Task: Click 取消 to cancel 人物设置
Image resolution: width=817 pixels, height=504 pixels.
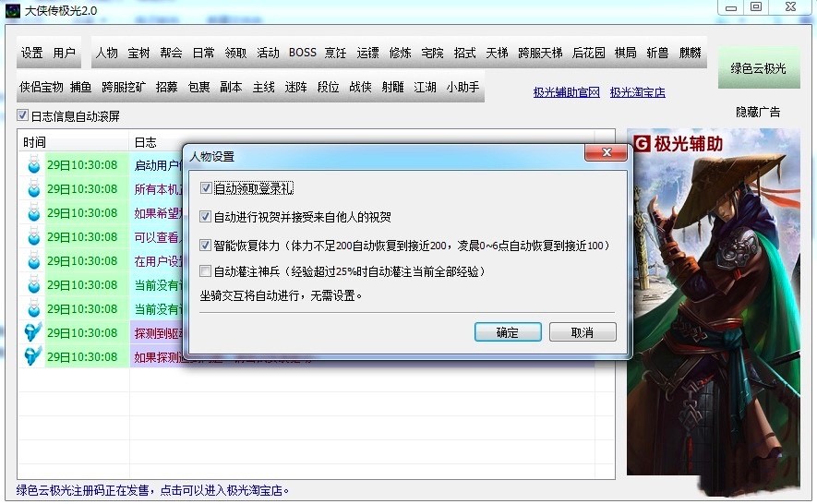Action: [583, 332]
